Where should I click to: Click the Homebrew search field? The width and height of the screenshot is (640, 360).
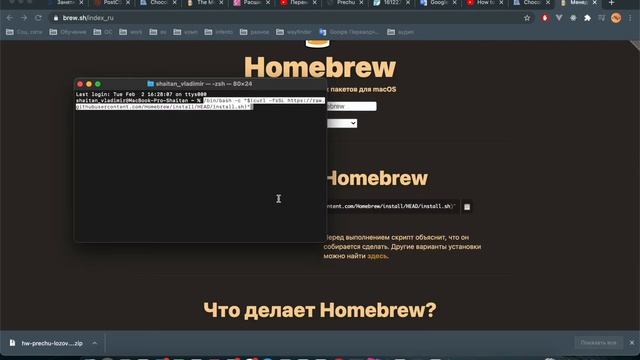click(351, 106)
